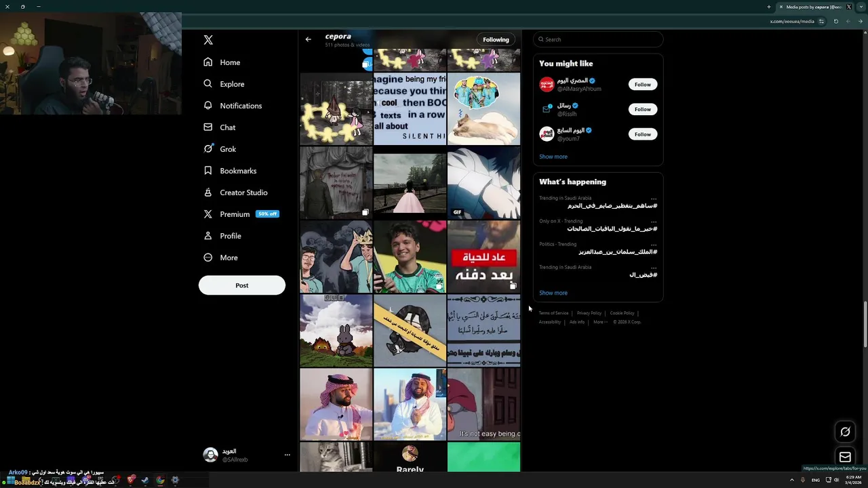
Task: Open the pink dress girl road thumbnail
Action: 410,183
